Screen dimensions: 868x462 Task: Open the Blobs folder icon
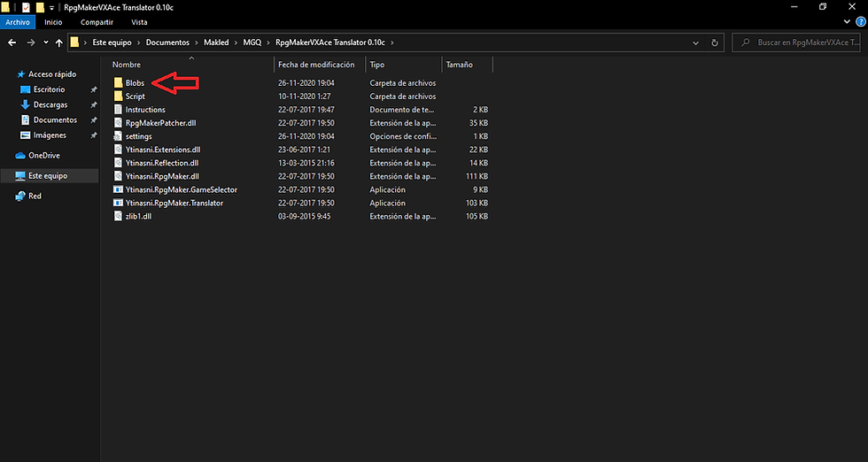[x=118, y=83]
